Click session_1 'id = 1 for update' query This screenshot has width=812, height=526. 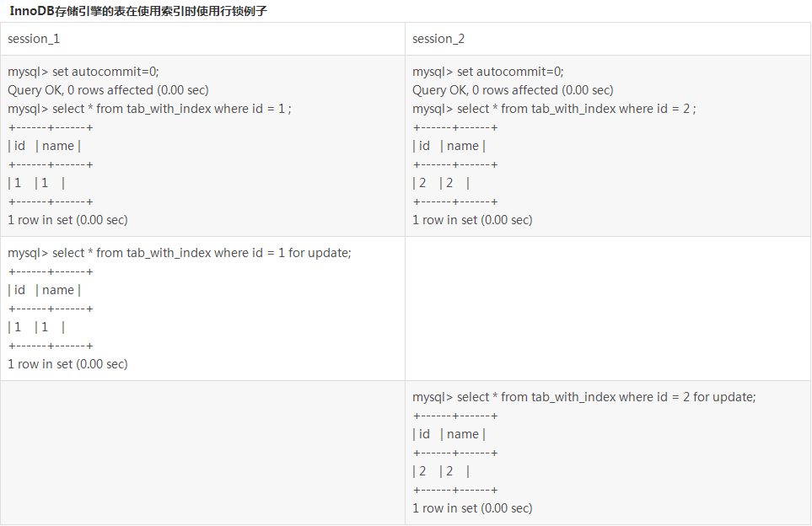click(179, 253)
